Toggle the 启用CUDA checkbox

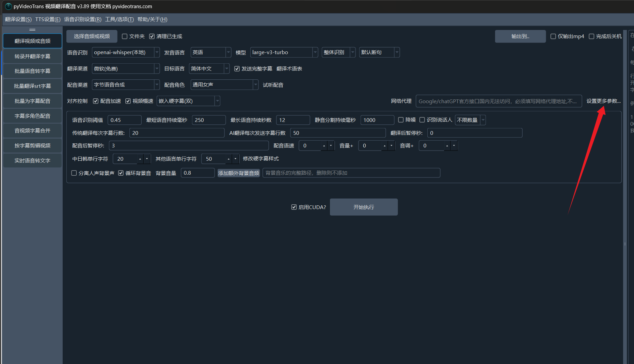(x=294, y=207)
